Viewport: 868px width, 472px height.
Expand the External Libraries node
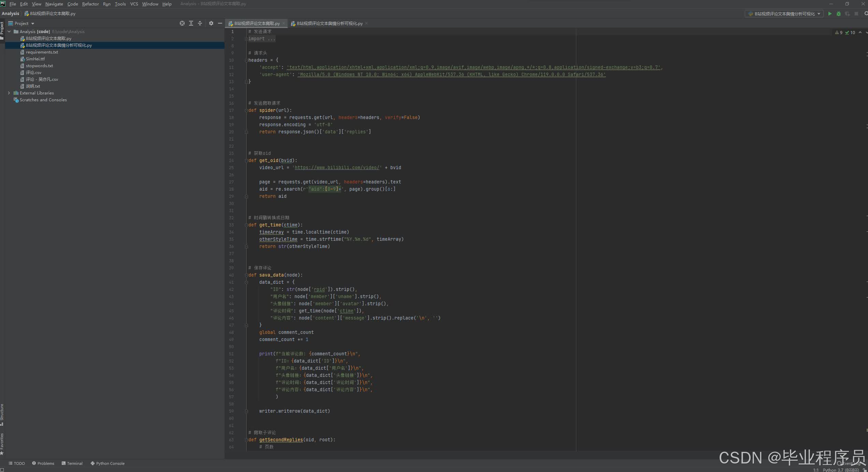[9, 93]
